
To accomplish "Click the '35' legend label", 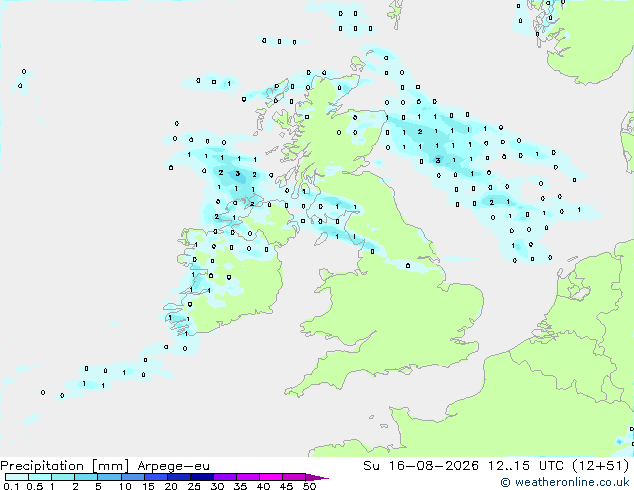I will [x=240, y=486].
